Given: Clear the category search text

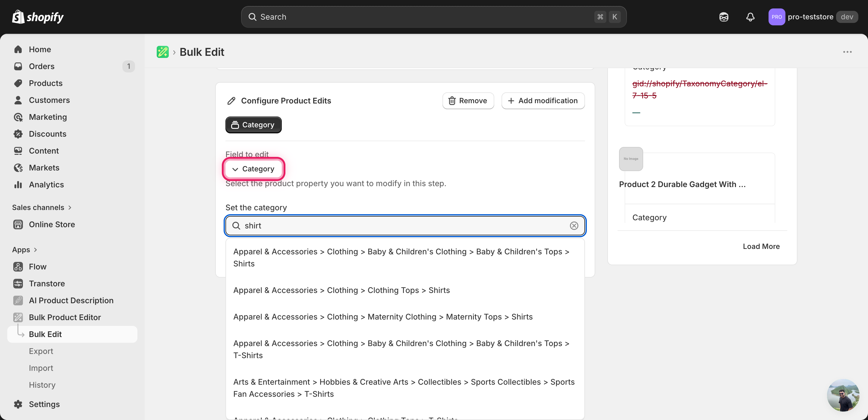Looking at the screenshot, I should (x=574, y=226).
